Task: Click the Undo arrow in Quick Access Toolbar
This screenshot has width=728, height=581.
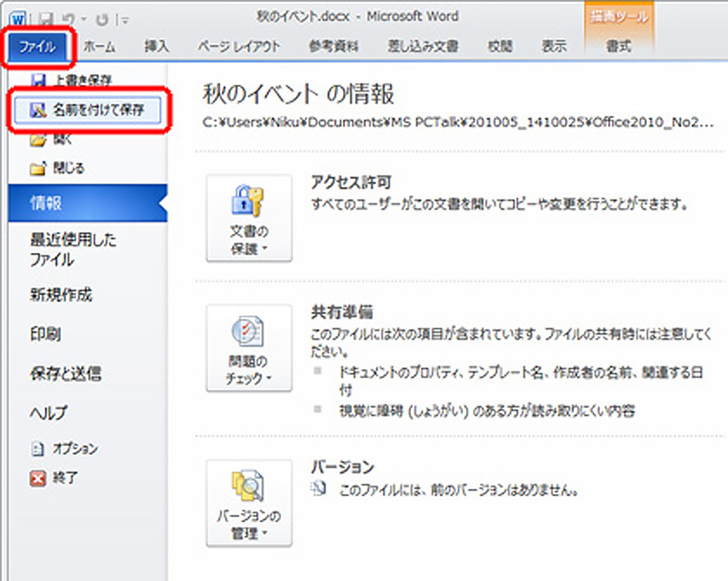Action: (x=68, y=19)
